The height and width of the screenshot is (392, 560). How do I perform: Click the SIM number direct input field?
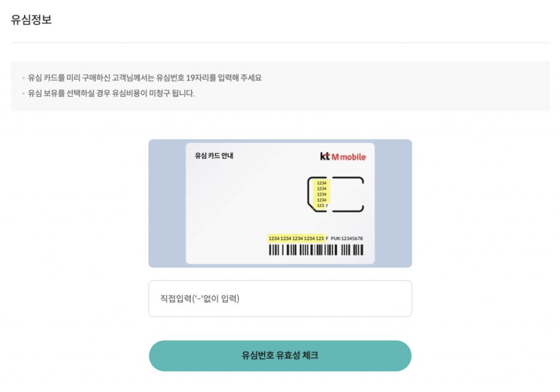tap(280, 299)
